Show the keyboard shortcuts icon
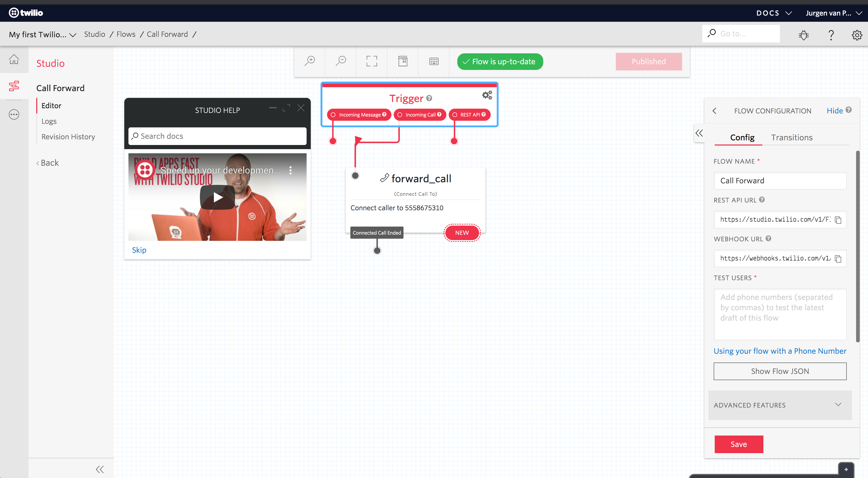The height and width of the screenshot is (478, 868). tap(434, 61)
